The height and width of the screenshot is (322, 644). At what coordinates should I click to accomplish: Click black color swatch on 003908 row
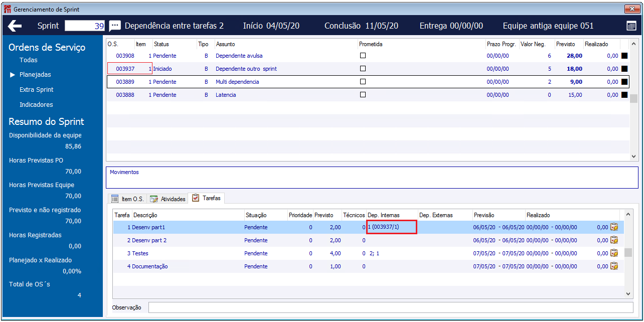point(624,56)
